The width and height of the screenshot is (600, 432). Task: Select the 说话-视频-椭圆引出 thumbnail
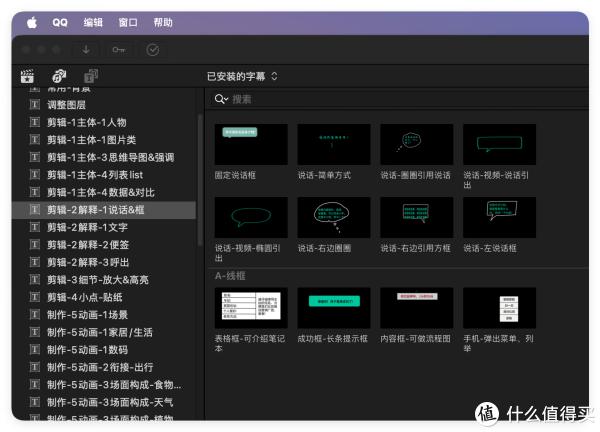[251, 217]
